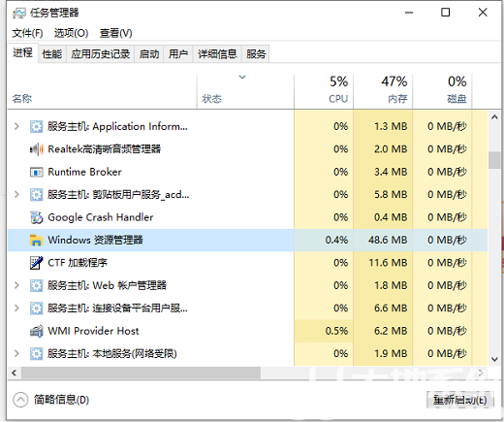The height and width of the screenshot is (422, 504).
Task: Click the sort chevron above 状态 column
Action: [x=242, y=77]
